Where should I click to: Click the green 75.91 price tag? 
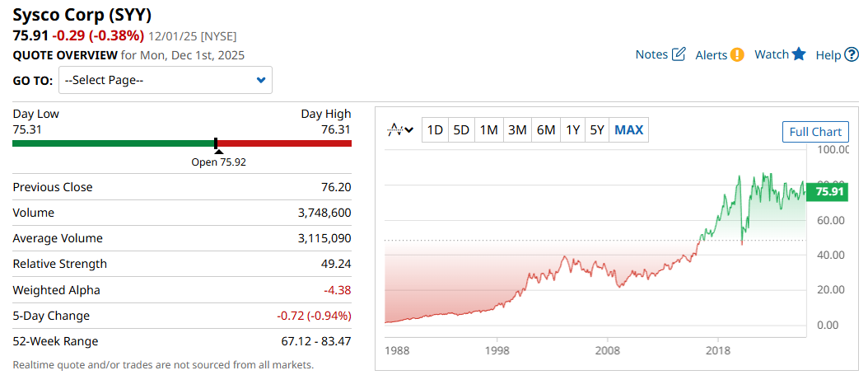[x=828, y=191]
